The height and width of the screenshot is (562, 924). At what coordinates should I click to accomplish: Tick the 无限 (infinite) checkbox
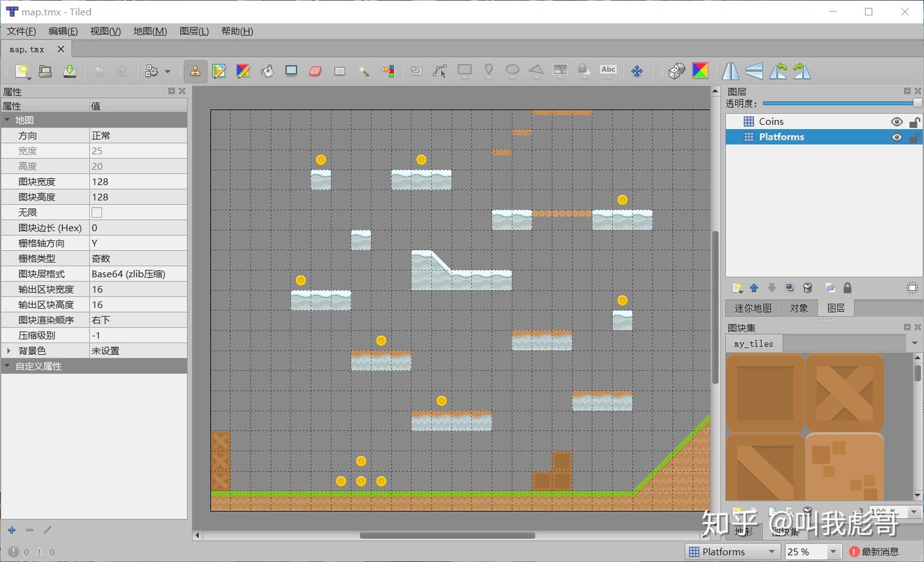point(97,212)
